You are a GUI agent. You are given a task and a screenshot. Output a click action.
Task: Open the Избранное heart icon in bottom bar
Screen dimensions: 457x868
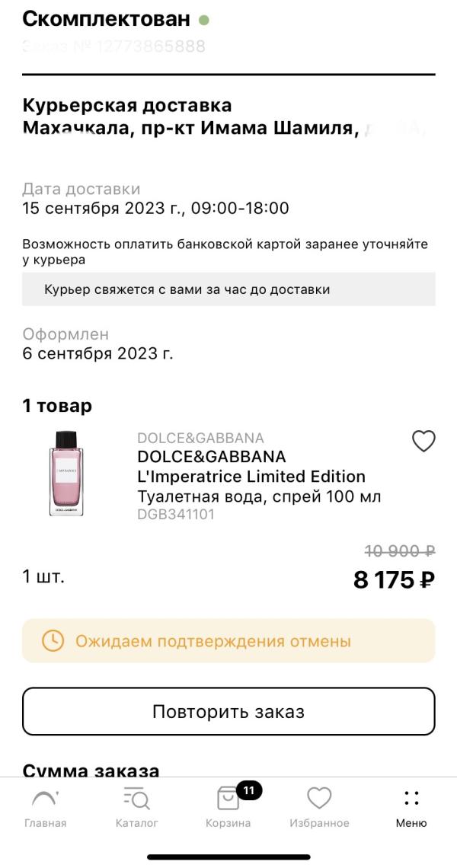click(319, 798)
